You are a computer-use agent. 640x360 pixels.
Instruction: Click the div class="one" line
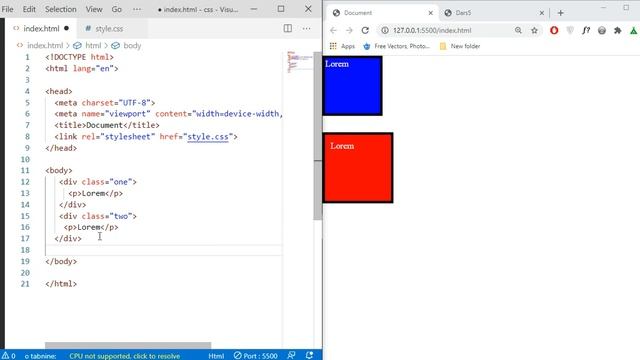[x=98, y=182]
